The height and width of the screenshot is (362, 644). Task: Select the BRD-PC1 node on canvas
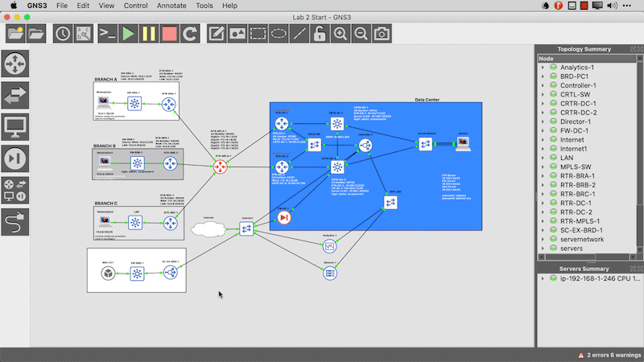pos(108,273)
